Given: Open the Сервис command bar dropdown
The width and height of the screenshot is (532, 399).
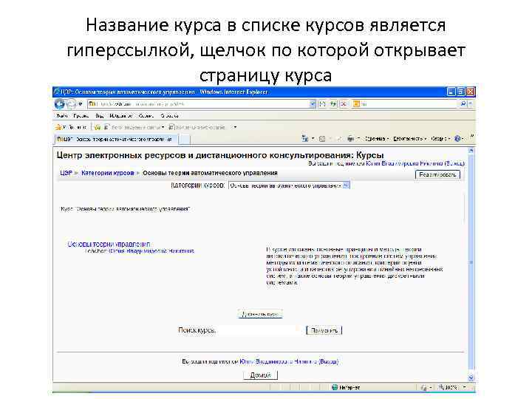Looking at the screenshot, I should pos(440,138).
